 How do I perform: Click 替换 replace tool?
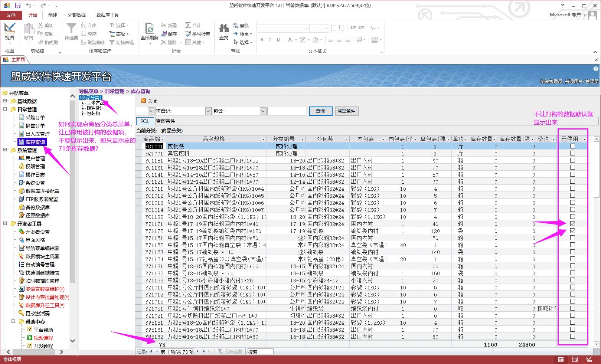click(x=241, y=25)
